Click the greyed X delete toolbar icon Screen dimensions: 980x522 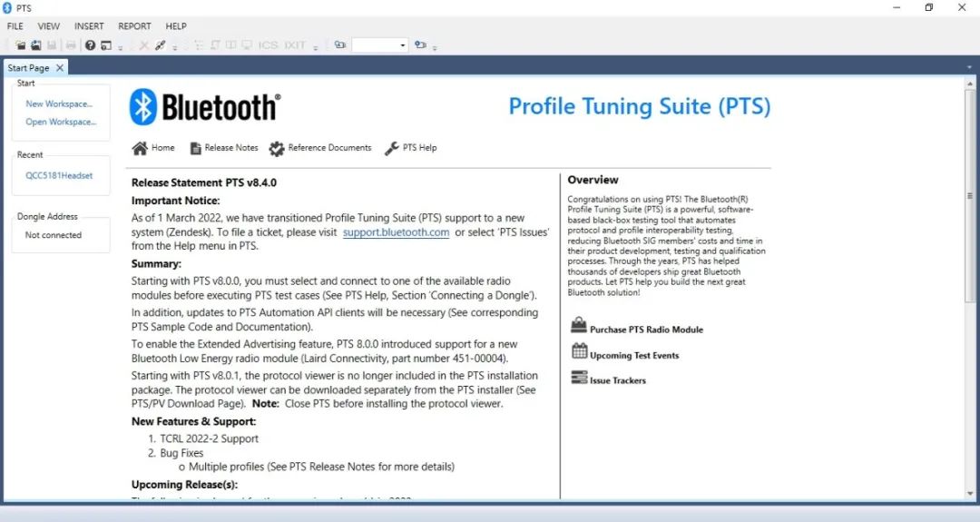143,45
